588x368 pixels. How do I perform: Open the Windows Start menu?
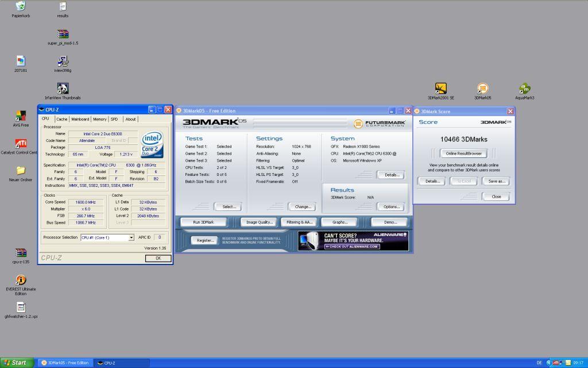17,363
